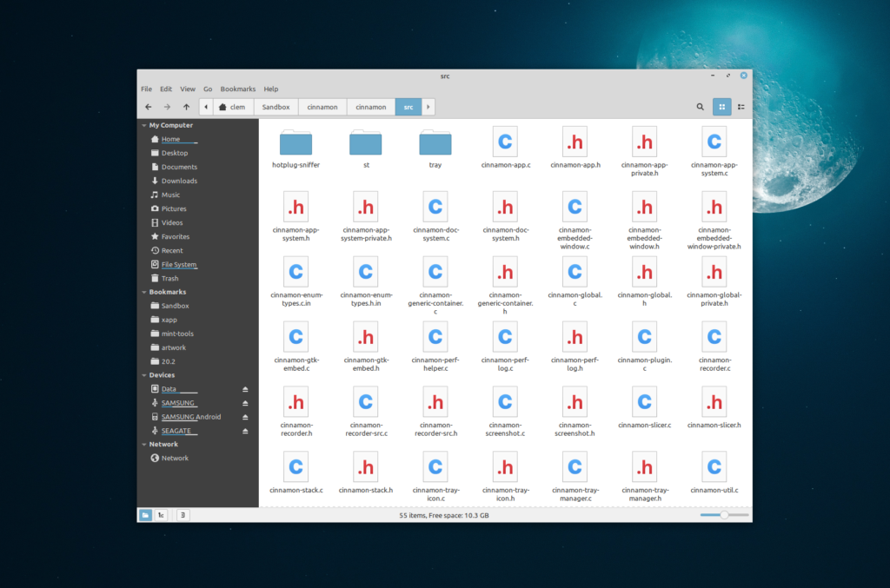
Task: Select the cinnamon-app.c file icon
Action: click(504, 141)
